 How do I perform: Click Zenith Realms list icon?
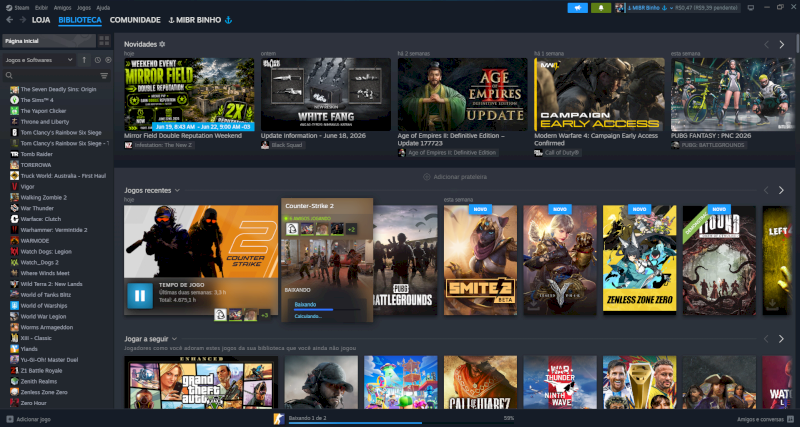click(x=14, y=382)
